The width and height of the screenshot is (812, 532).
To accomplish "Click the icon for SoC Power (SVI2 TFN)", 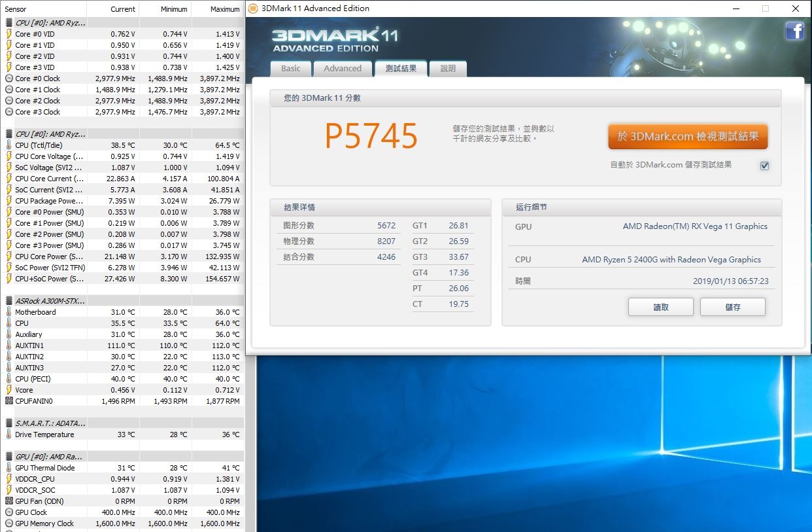I will tap(8, 268).
